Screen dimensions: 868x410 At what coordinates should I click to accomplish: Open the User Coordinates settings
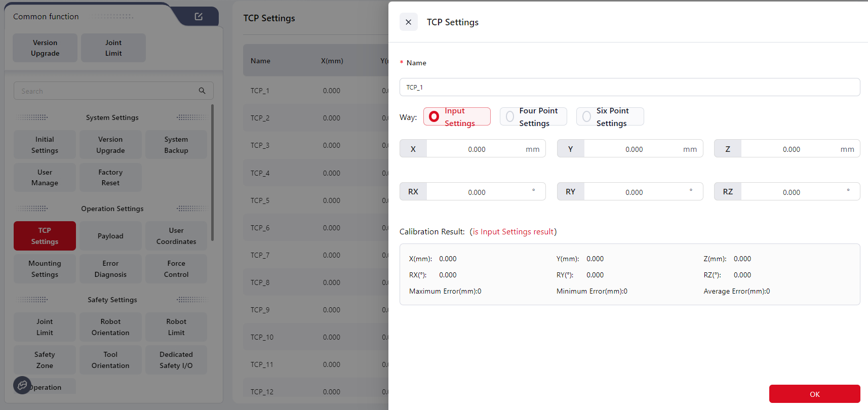[x=176, y=236]
